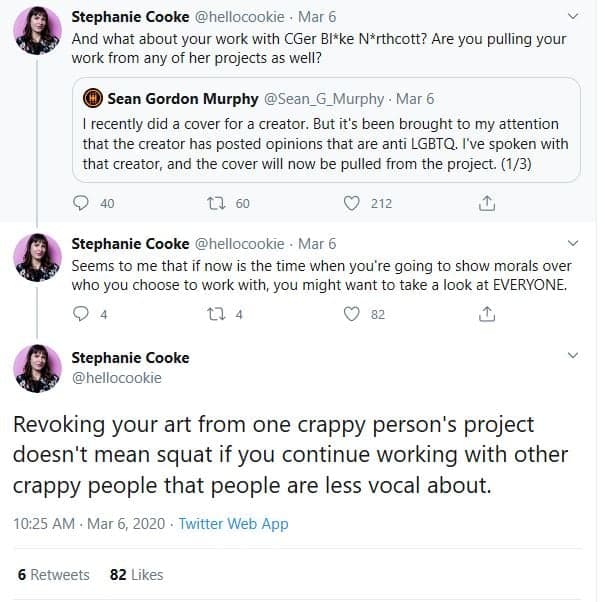
Task: Reply to the first Stephanie Cooke tweet
Action: [x=81, y=203]
